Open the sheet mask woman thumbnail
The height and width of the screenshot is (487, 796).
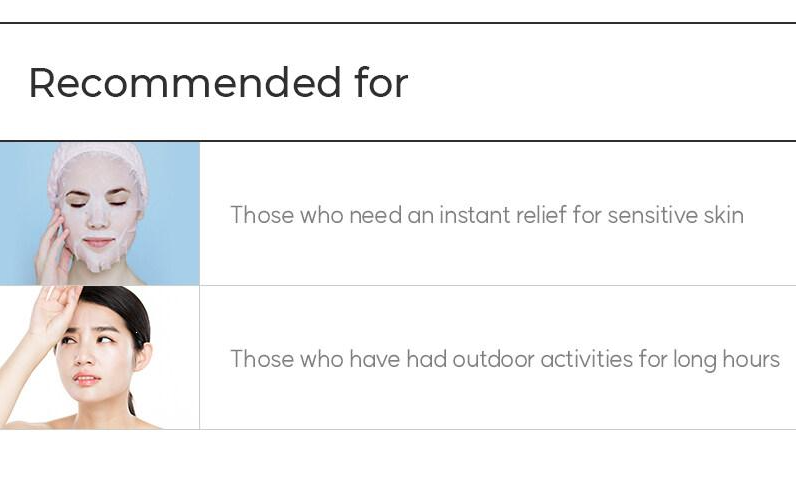point(100,213)
